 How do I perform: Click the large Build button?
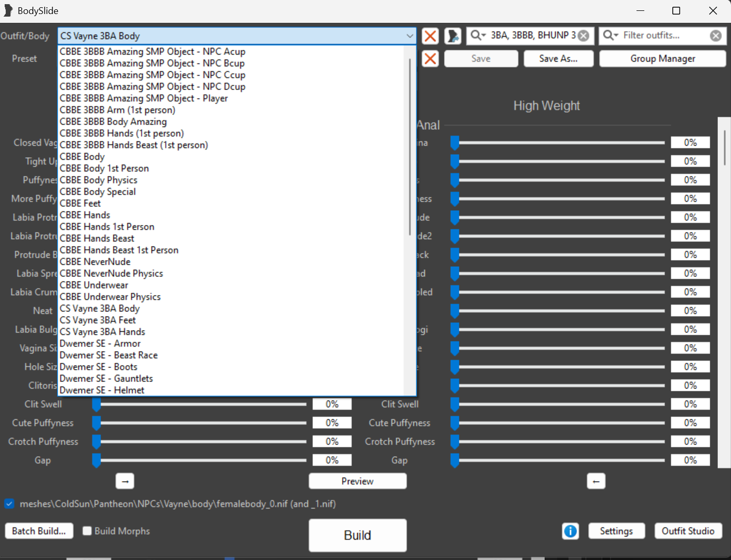coord(357,535)
